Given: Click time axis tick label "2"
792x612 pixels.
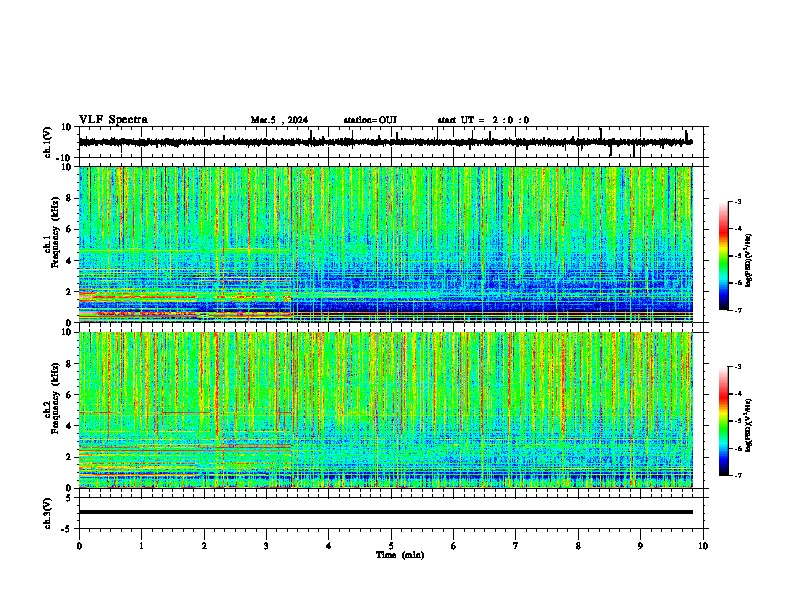Looking at the screenshot, I should pyautogui.click(x=204, y=546).
